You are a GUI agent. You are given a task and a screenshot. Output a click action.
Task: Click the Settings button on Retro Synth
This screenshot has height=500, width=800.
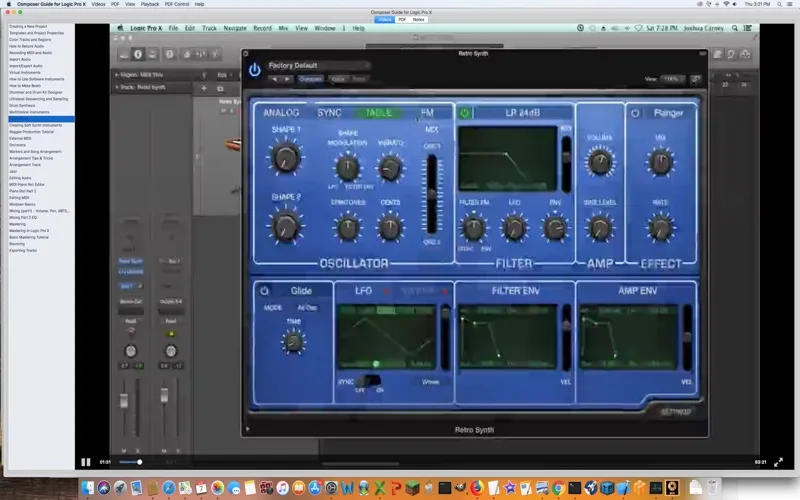(674, 412)
